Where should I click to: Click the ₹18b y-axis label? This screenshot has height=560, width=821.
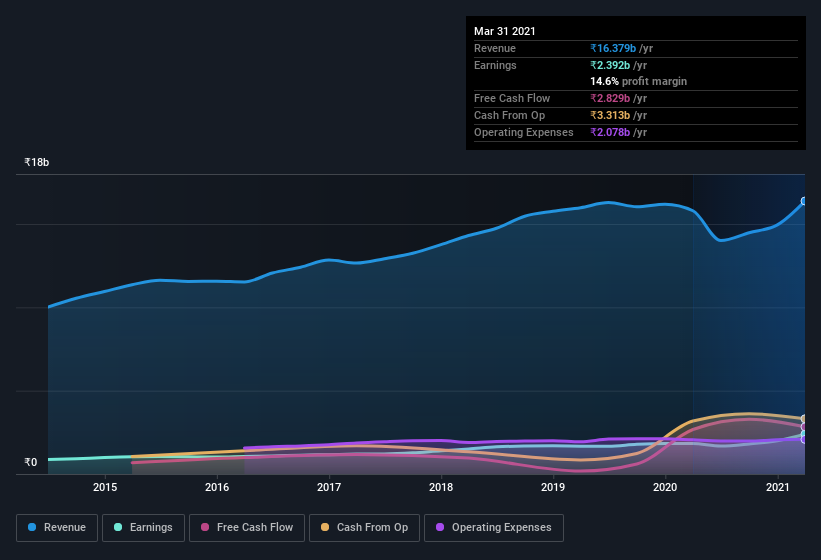[37, 162]
